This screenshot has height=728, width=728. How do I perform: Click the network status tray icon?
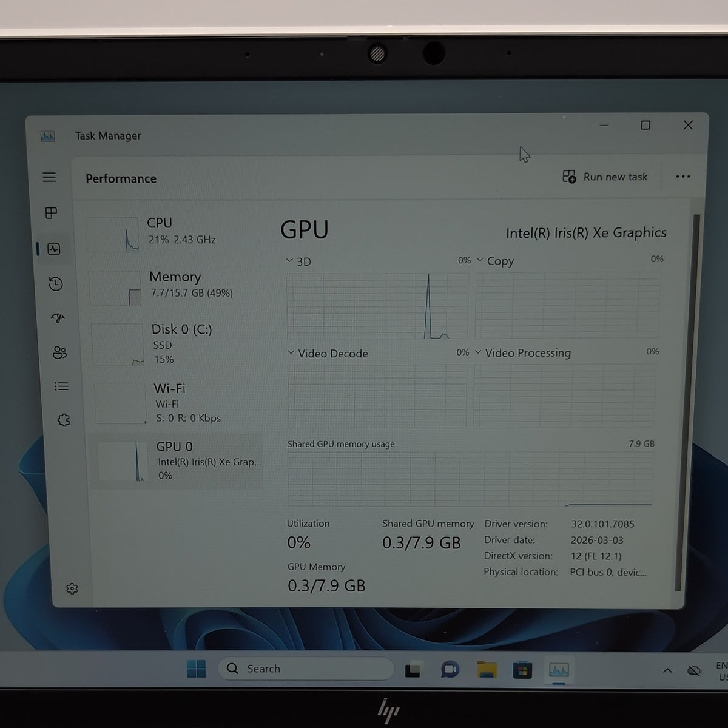pos(693,670)
